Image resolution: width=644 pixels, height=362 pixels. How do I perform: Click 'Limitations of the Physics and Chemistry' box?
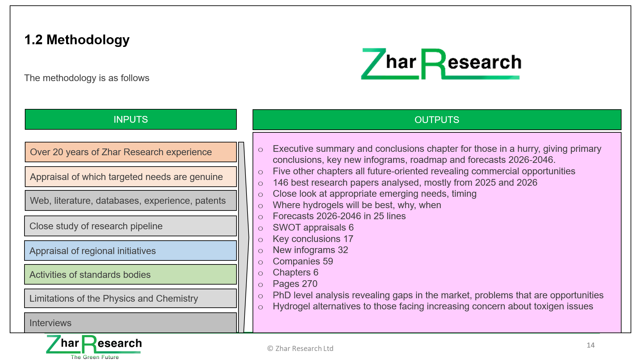pyautogui.click(x=130, y=298)
